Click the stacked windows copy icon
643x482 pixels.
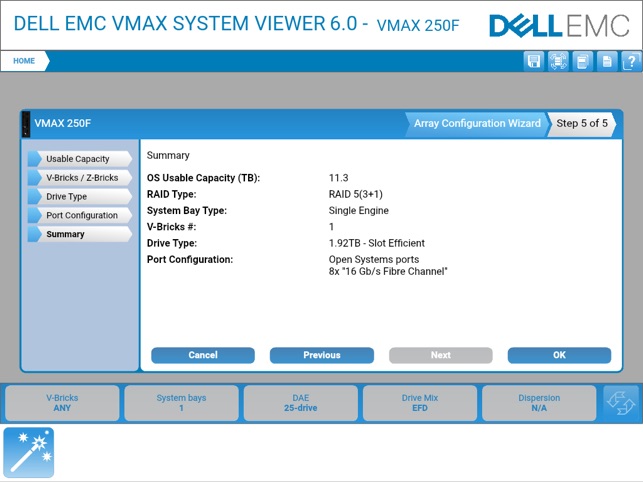pyautogui.click(x=582, y=62)
